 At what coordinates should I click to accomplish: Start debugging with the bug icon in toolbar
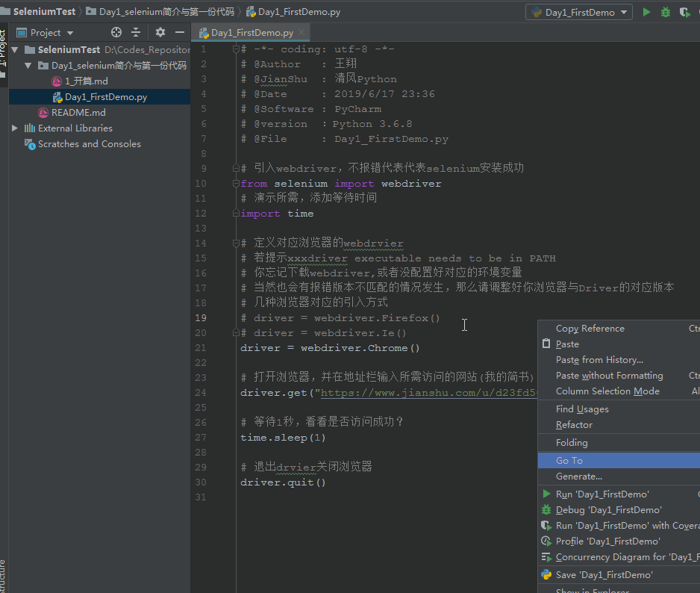665,12
